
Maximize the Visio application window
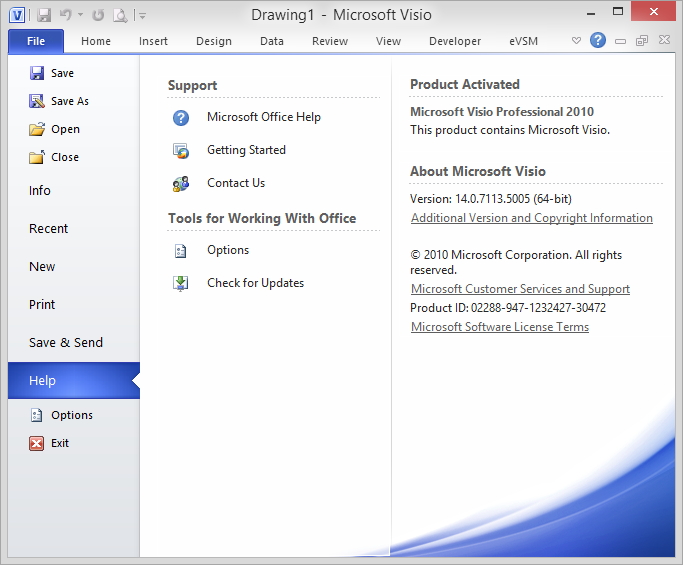click(618, 12)
